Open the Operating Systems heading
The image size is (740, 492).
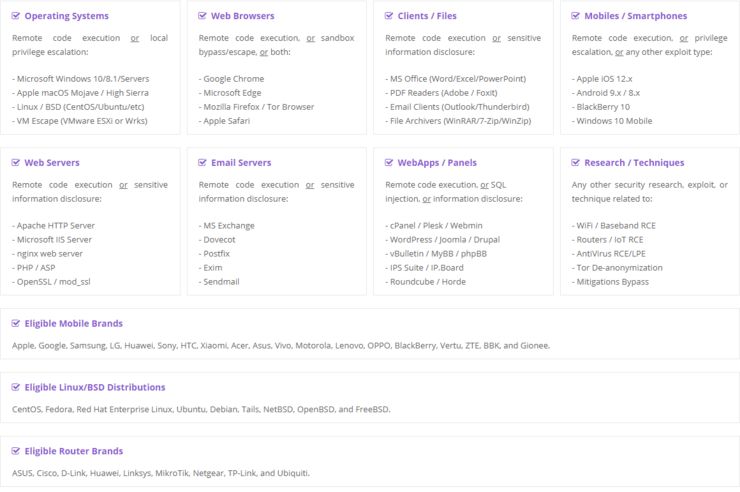66,16
